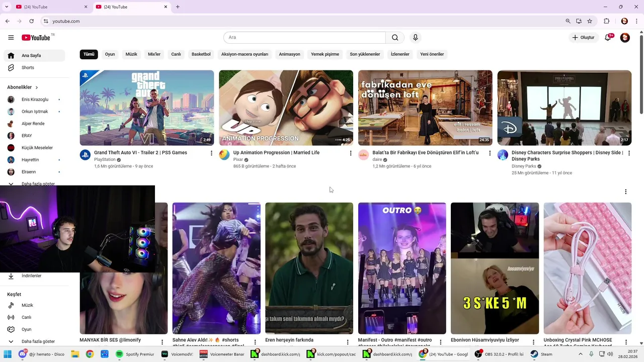This screenshot has width=644, height=362.
Task: Open more options for GTA VI video
Action: pyautogui.click(x=211, y=153)
